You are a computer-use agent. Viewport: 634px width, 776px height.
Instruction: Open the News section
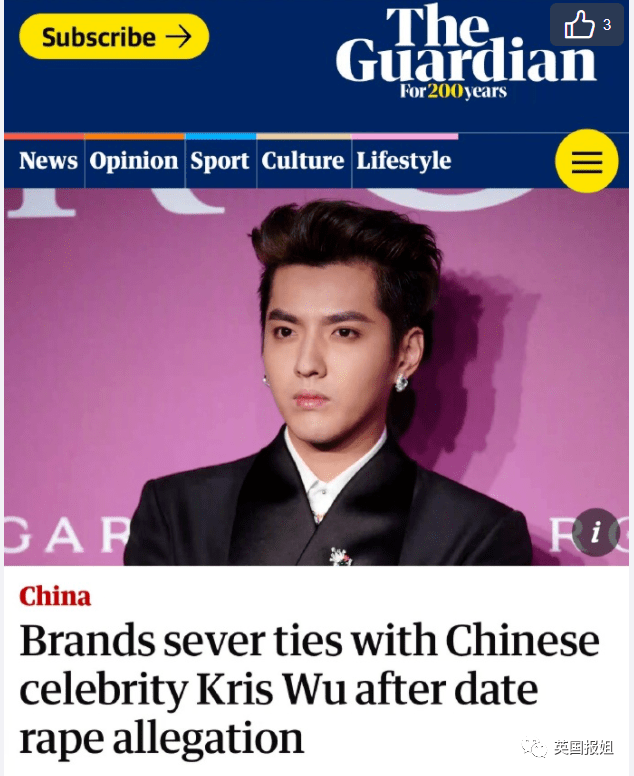point(49,161)
